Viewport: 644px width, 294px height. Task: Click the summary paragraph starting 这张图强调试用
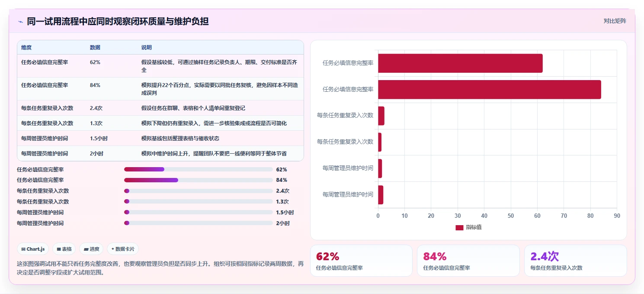[x=160, y=268]
